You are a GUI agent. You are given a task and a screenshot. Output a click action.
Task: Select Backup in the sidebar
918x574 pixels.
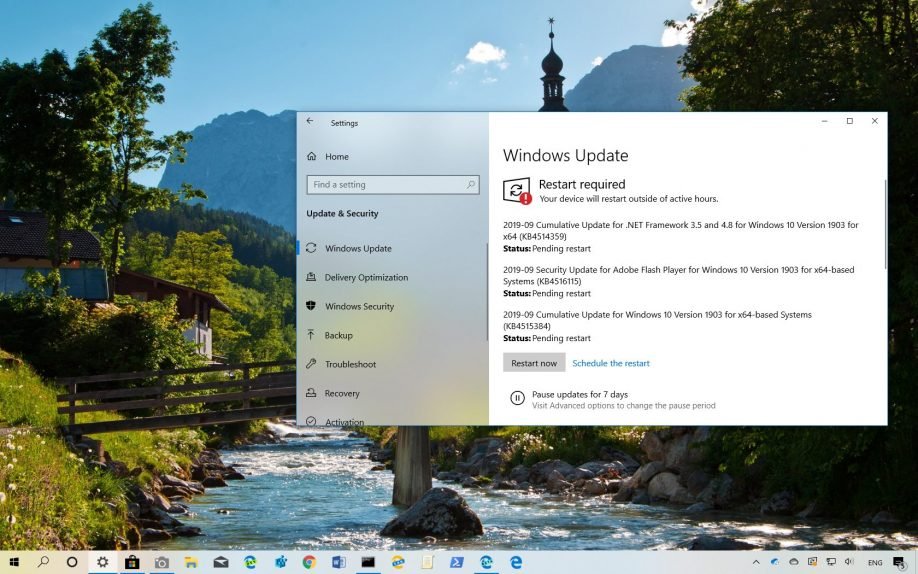338,335
